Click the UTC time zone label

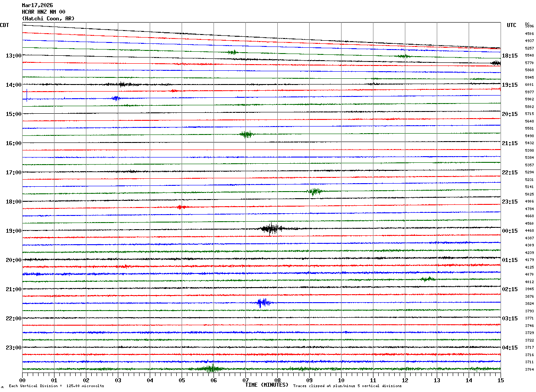(512, 25)
